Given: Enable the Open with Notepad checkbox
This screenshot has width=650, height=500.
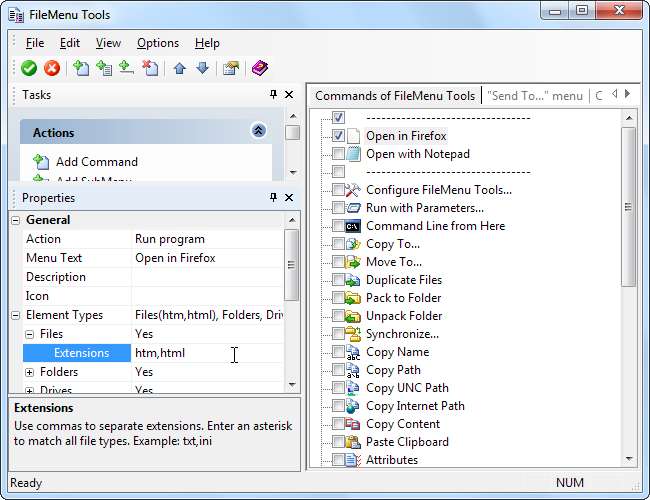Looking at the screenshot, I should point(338,154).
